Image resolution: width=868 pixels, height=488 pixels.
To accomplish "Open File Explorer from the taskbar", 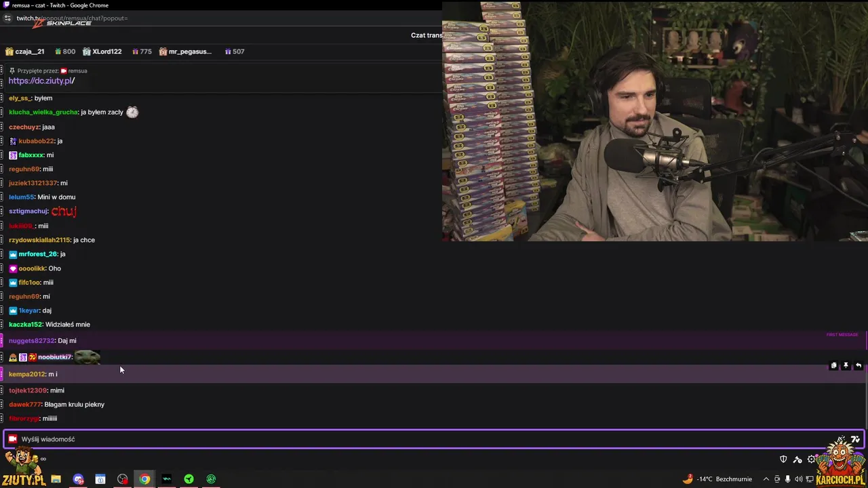I will 56,479.
